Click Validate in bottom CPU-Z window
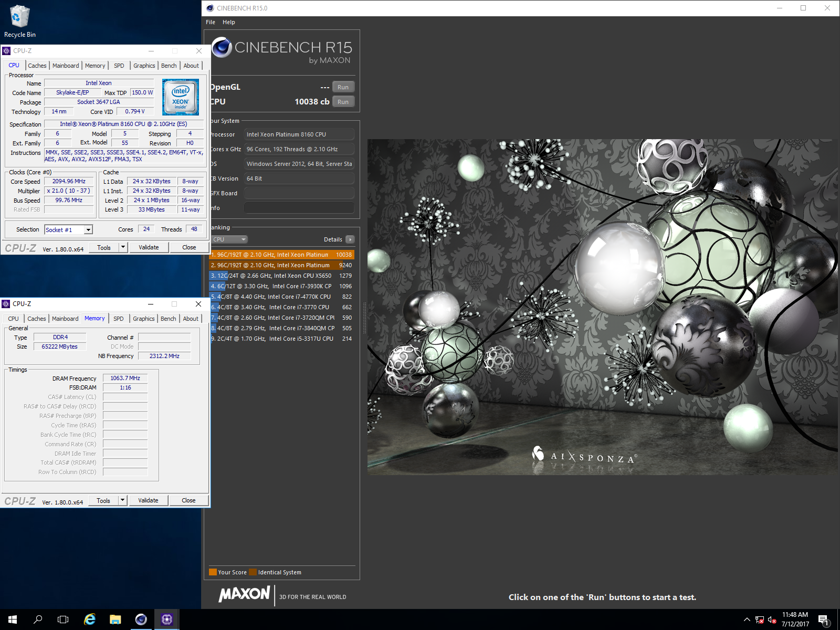This screenshot has width=840, height=630. click(148, 500)
